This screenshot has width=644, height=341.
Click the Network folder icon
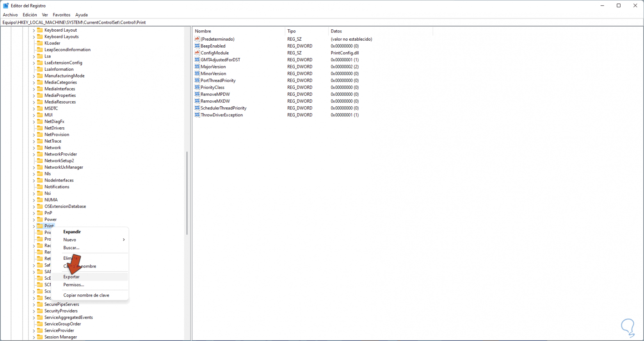pyautogui.click(x=40, y=148)
